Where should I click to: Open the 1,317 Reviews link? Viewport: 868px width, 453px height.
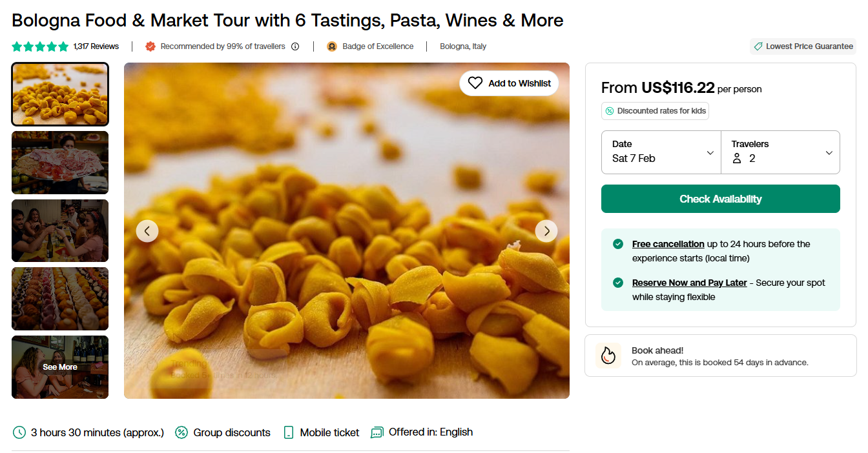point(96,46)
